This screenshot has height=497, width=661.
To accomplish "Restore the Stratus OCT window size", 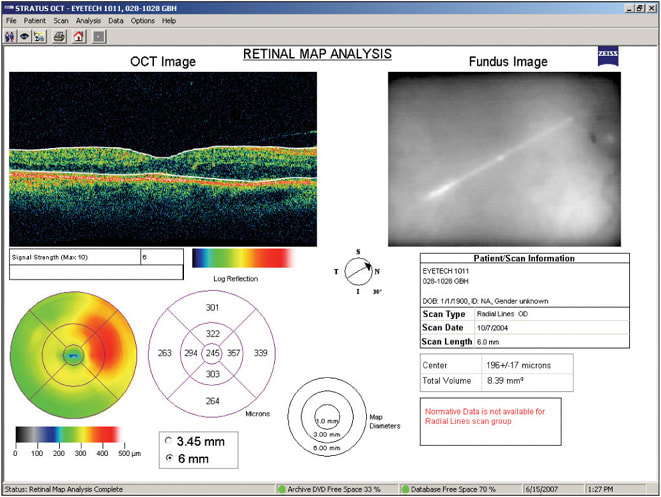I will click(640, 8).
